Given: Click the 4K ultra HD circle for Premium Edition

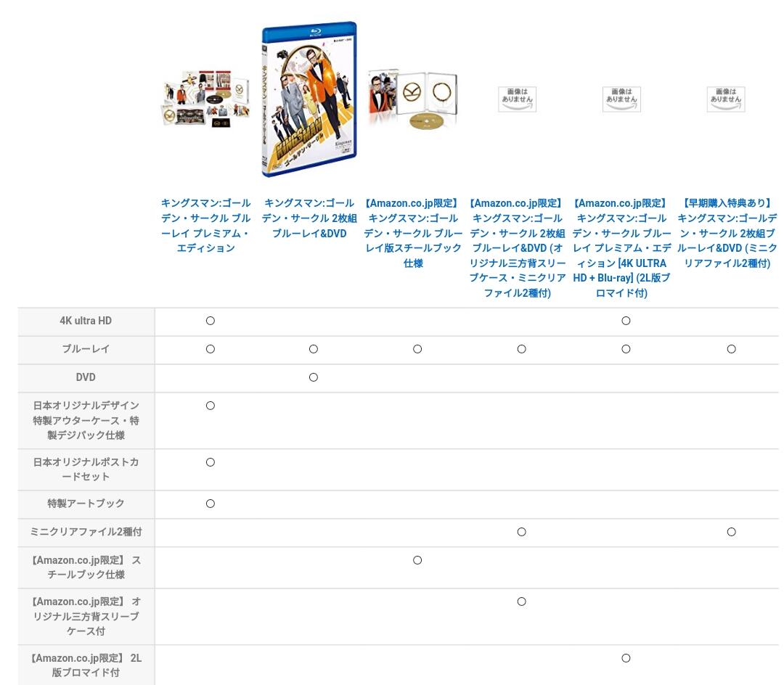Looking at the screenshot, I should [x=211, y=321].
